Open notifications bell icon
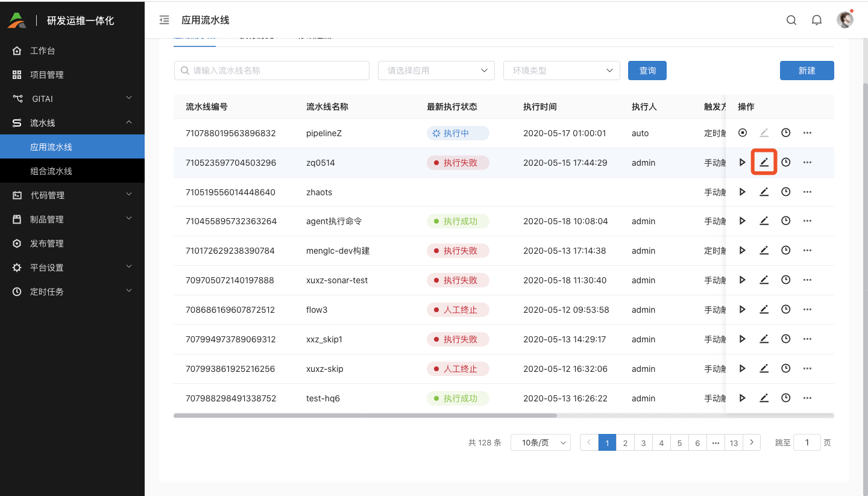This screenshot has height=496, width=868. [x=817, y=20]
